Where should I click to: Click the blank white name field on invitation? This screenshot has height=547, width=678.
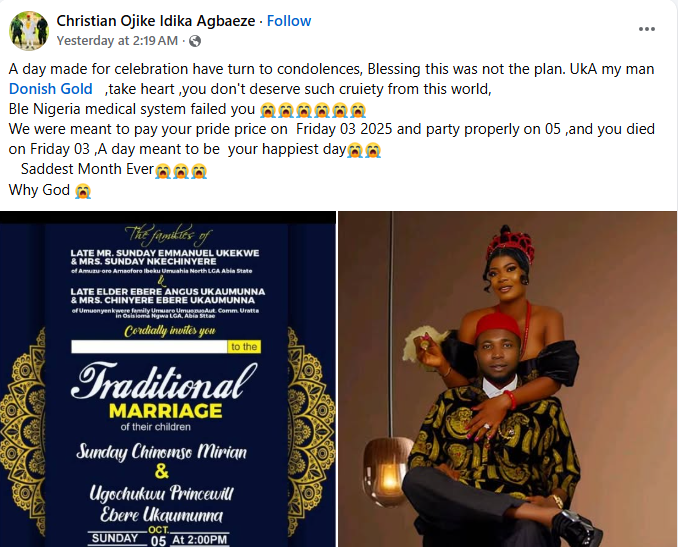[149, 347]
